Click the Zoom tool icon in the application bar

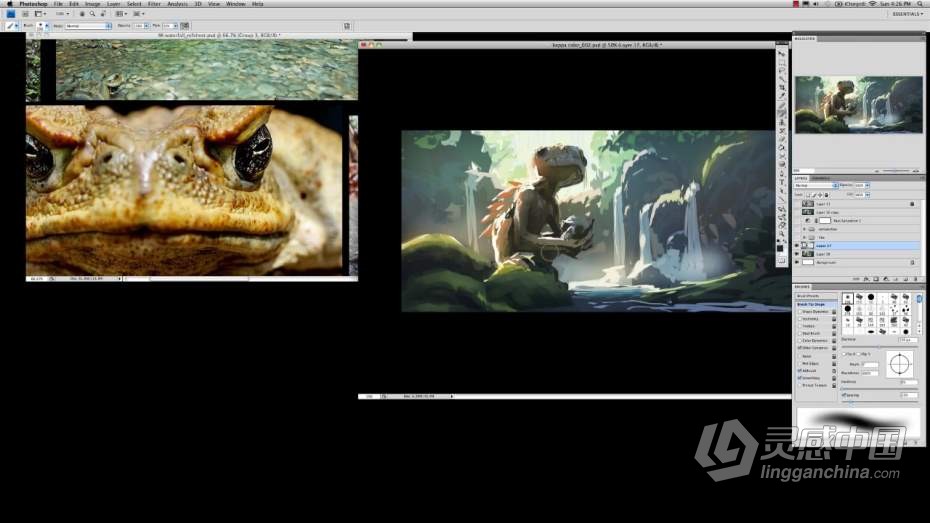click(92, 14)
